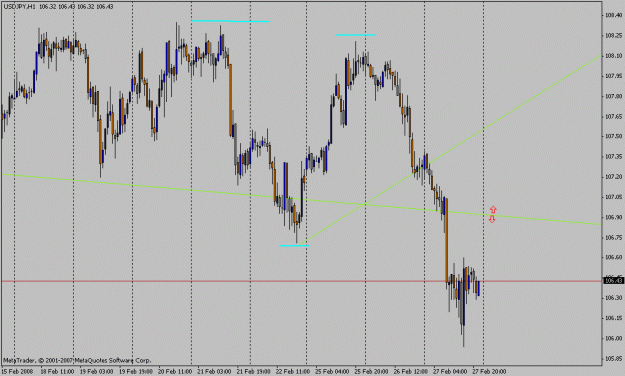Click the 107.80 price axis label
The width and height of the screenshot is (625, 376).
point(613,96)
